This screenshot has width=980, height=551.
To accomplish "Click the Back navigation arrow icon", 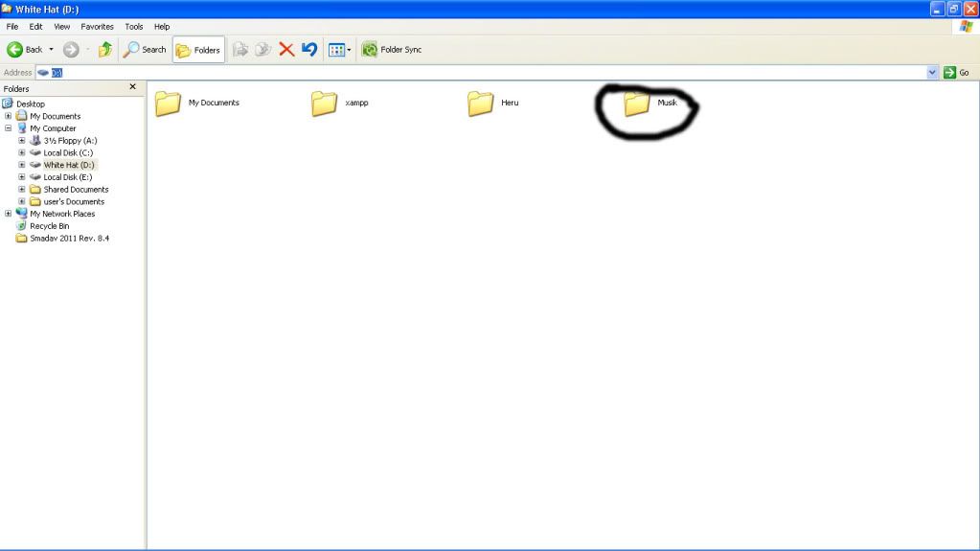I will (16, 50).
